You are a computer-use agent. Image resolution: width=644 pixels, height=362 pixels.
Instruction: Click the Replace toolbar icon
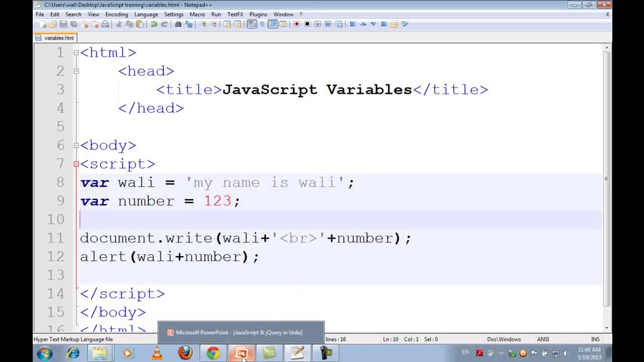click(x=189, y=24)
